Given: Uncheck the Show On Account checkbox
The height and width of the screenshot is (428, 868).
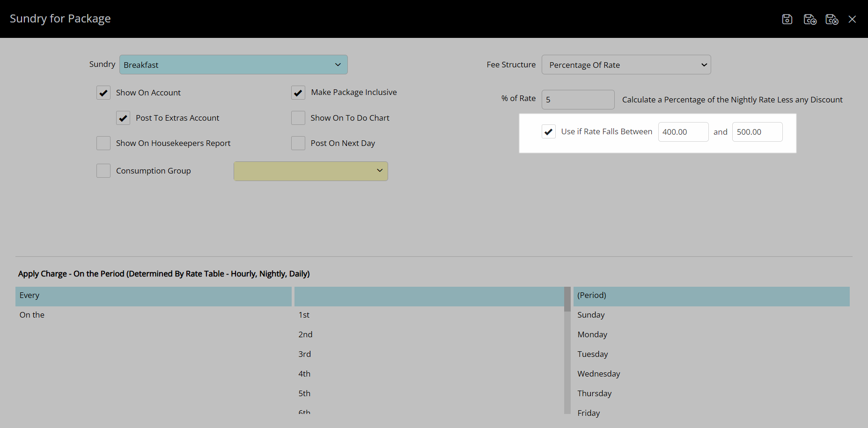Looking at the screenshot, I should click(x=103, y=93).
